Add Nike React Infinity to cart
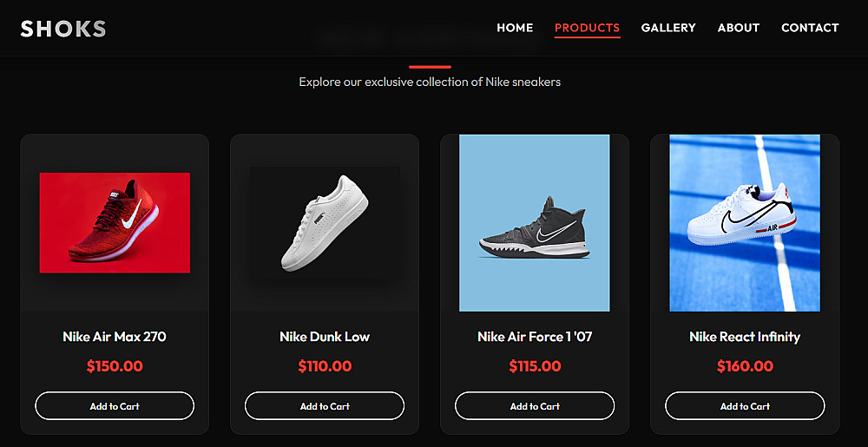Image resolution: width=868 pixels, height=447 pixels. pyautogui.click(x=745, y=406)
